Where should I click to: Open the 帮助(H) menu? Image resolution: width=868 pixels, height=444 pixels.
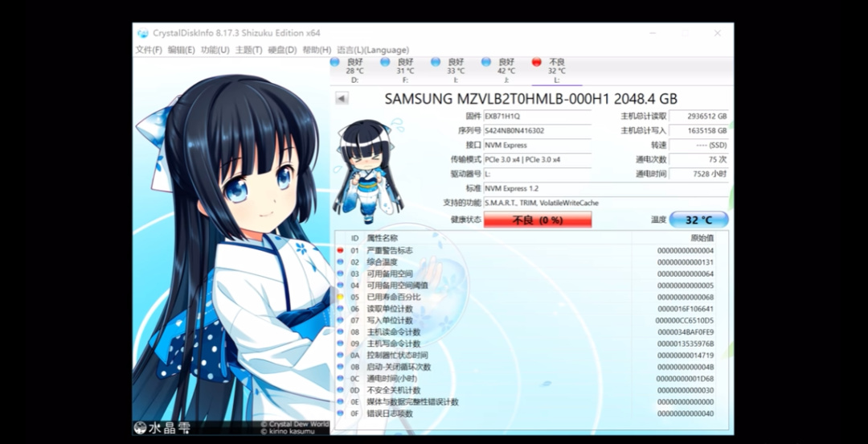coord(317,50)
